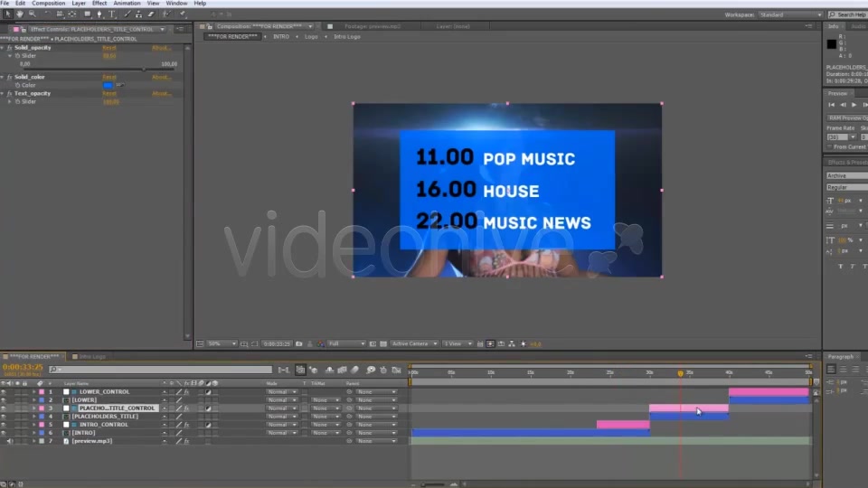Open the Effect menu
Screen dimensions: 868x488
tap(99, 4)
